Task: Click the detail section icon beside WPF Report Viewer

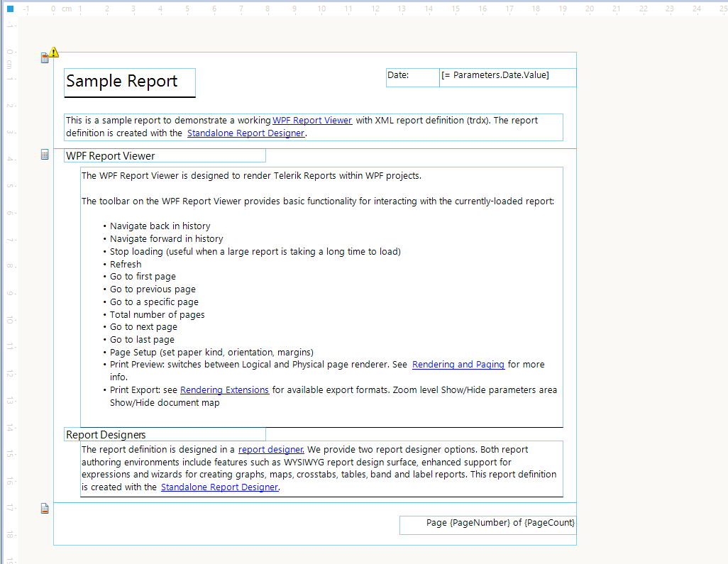Action: [x=45, y=155]
